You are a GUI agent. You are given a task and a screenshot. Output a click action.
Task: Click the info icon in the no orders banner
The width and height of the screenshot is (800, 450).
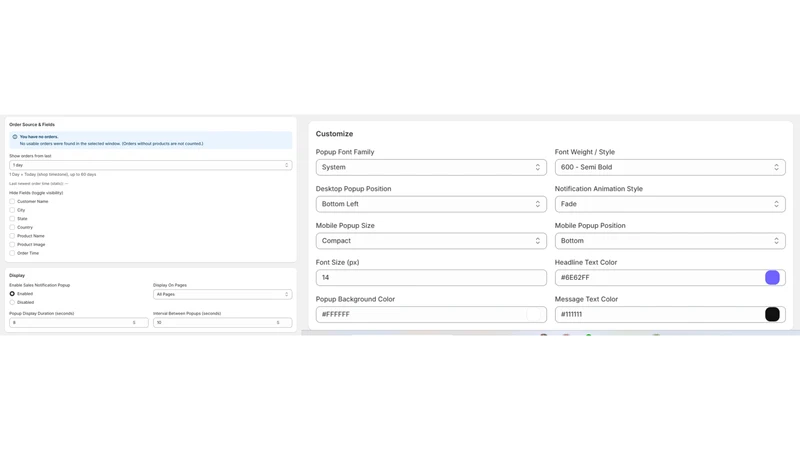click(15, 137)
